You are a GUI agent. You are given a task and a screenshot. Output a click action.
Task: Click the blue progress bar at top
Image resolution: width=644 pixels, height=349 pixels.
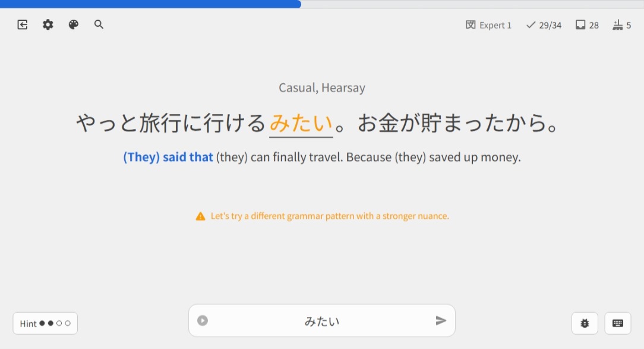[150, 4]
